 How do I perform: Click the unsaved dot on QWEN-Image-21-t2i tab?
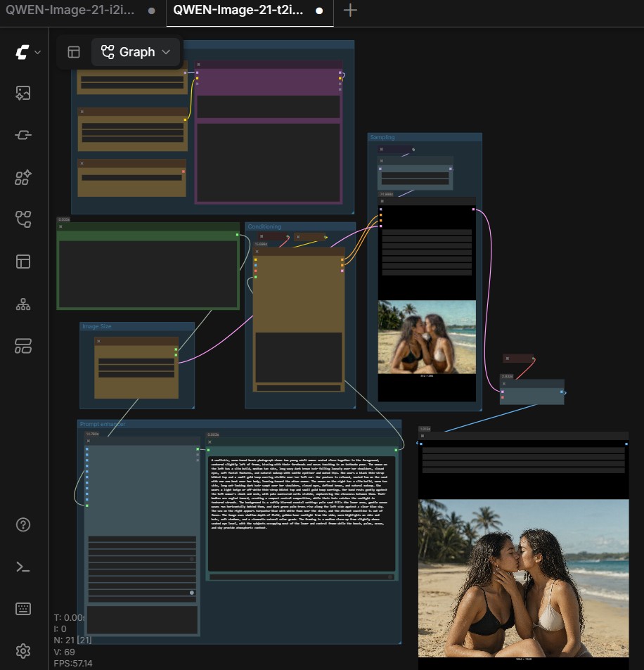pyautogui.click(x=319, y=11)
